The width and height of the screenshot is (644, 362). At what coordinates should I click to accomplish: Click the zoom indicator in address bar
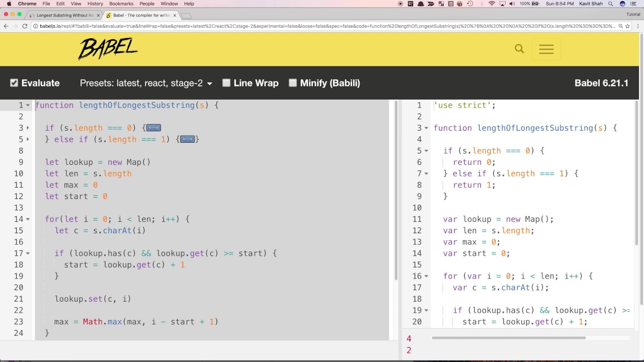point(620,26)
